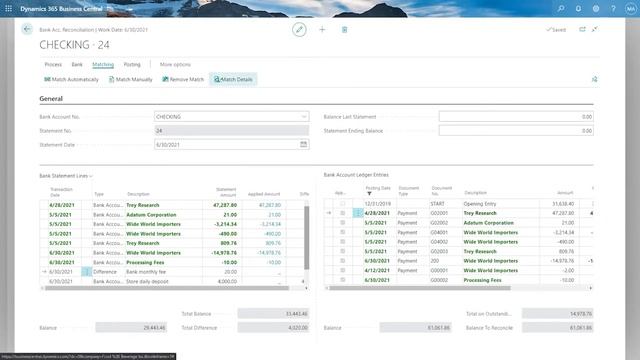Image resolution: width=640 pixels, height=360 pixels.
Task: Click Remove Match action
Action: coord(183,79)
